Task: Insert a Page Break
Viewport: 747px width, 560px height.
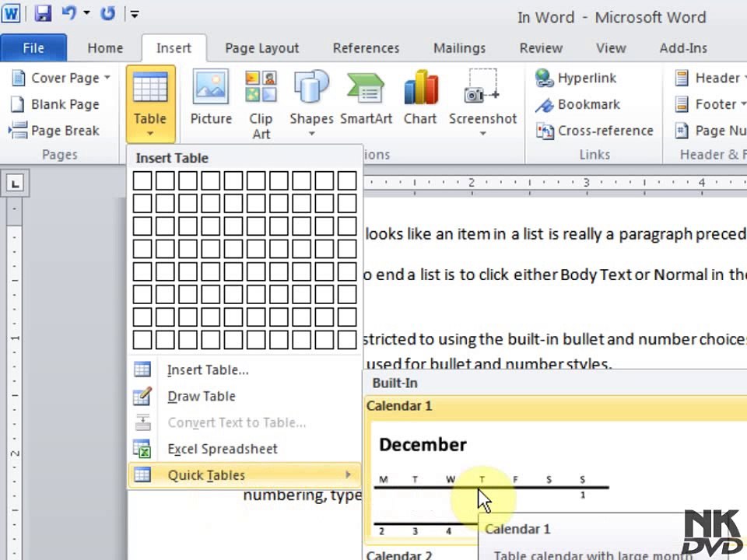Action: (x=54, y=131)
